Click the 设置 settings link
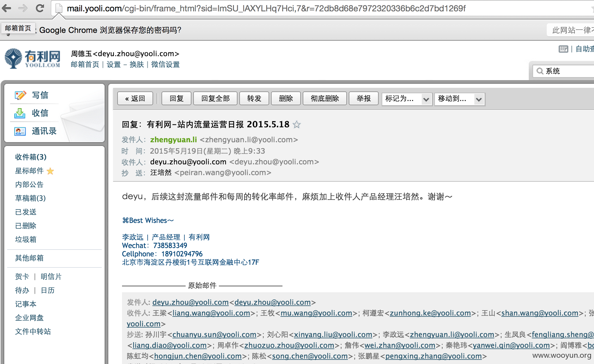 114,65
